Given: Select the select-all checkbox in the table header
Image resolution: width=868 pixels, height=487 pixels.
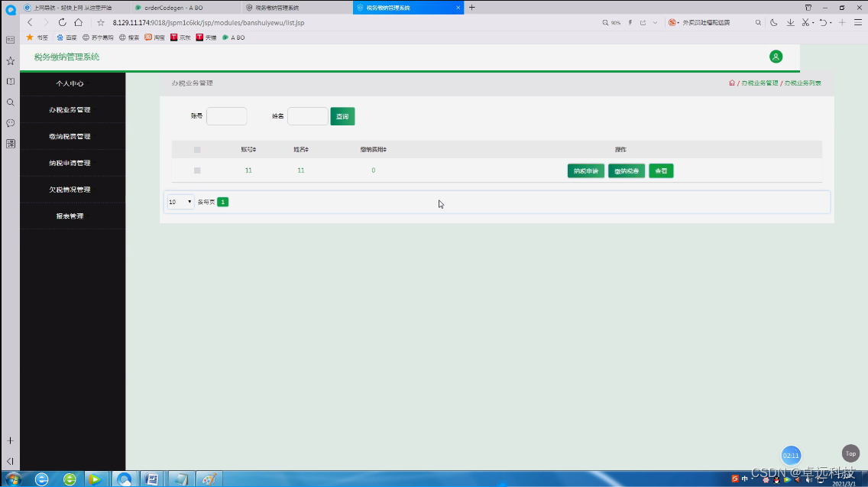Looking at the screenshot, I should [x=197, y=149].
